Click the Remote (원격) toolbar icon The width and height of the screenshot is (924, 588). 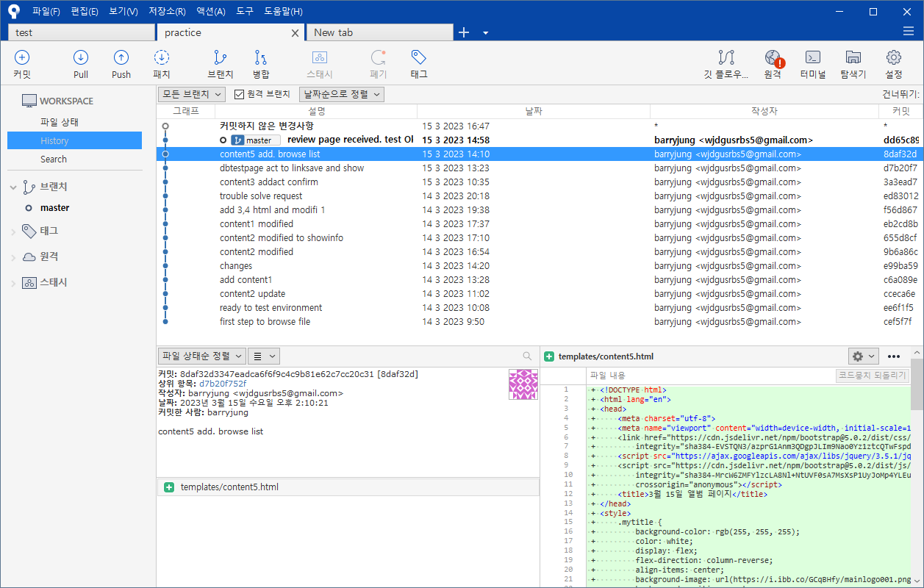pyautogui.click(x=773, y=58)
